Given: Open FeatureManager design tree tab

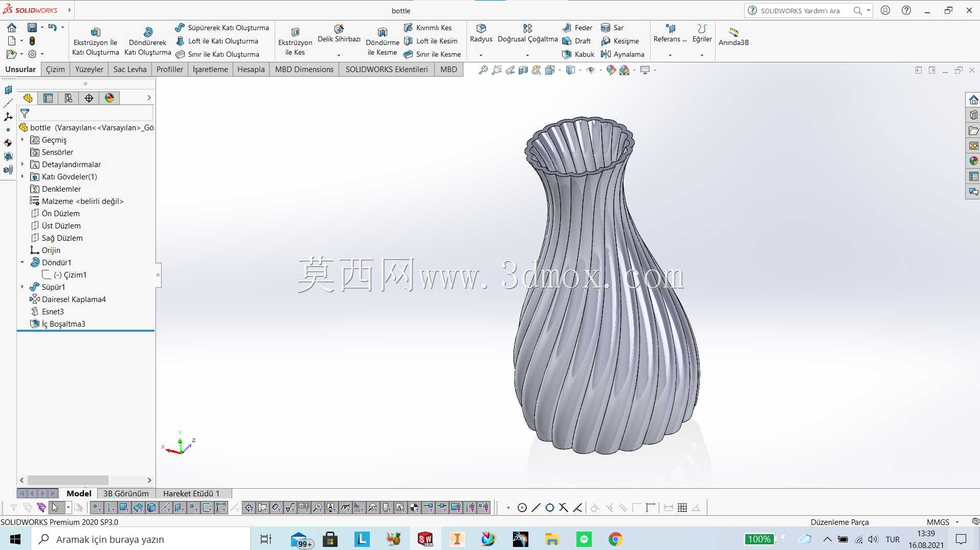Looking at the screenshot, I should pos(28,98).
